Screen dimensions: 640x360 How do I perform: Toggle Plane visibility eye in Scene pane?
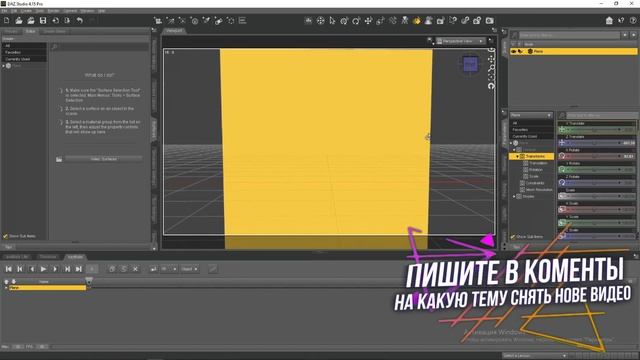coord(514,51)
